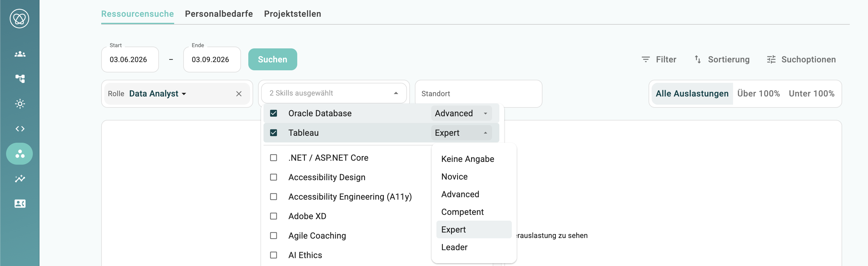Choose Expert in the level list
868x266 pixels.
pyautogui.click(x=474, y=229)
